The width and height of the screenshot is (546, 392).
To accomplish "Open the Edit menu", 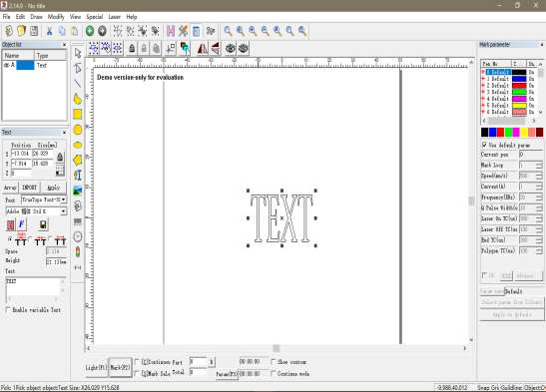I will pos(20,17).
